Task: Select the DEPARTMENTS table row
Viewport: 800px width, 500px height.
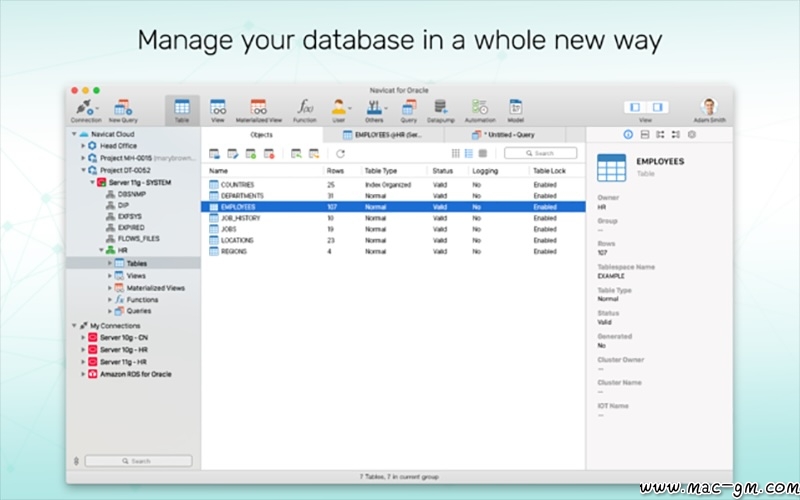Action: pyautogui.click(x=393, y=196)
